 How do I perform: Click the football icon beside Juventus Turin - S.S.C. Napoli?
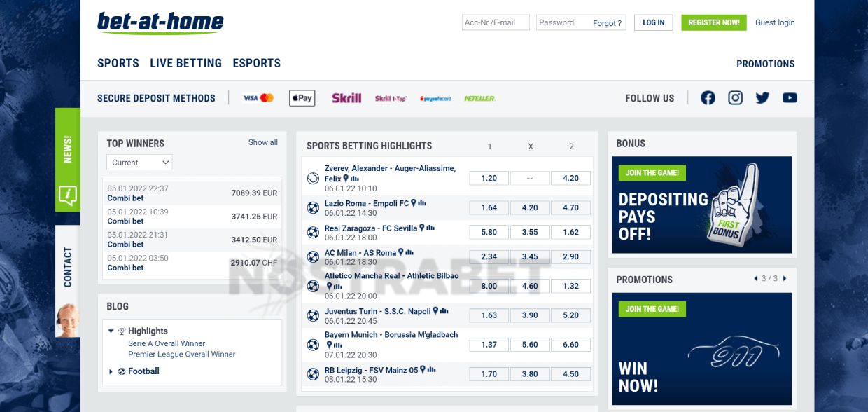click(313, 315)
